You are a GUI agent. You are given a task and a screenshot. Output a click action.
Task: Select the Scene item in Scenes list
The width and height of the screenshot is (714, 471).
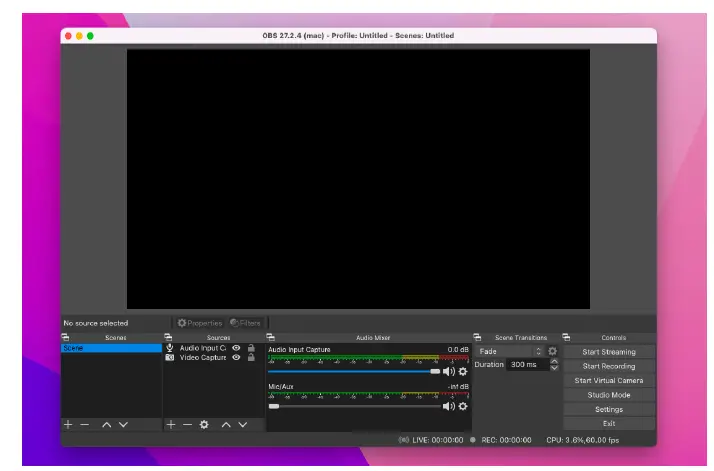[110, 348]
